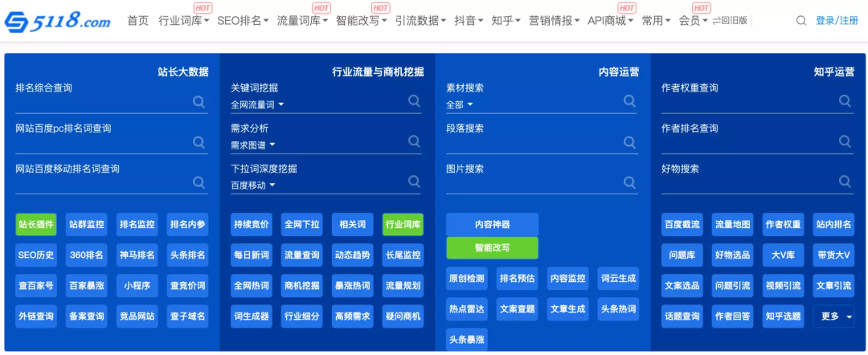Click 站群监控 button
Viewport: 868px width, 355px height.
tap(86, 225)
